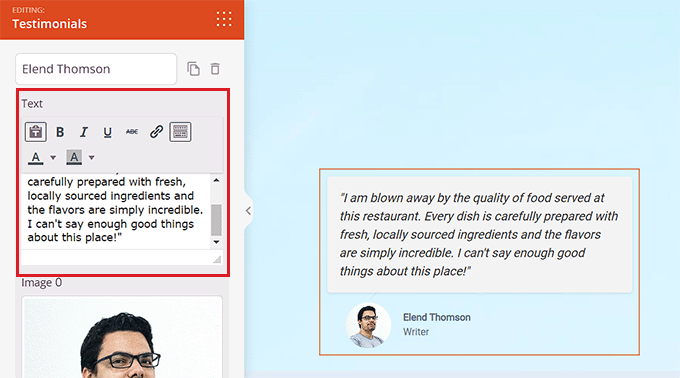Viewport: 680px width, 378px height.
Task: Click scrollbar down arrow in text editor
Action: point(216,242)
